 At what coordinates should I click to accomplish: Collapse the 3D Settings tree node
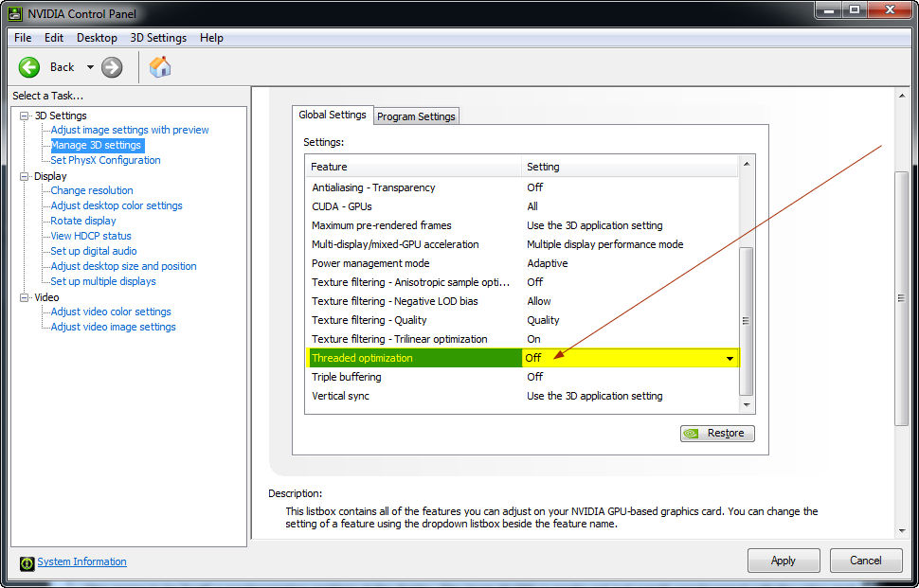pyautogui.click(x=25, y=116)
